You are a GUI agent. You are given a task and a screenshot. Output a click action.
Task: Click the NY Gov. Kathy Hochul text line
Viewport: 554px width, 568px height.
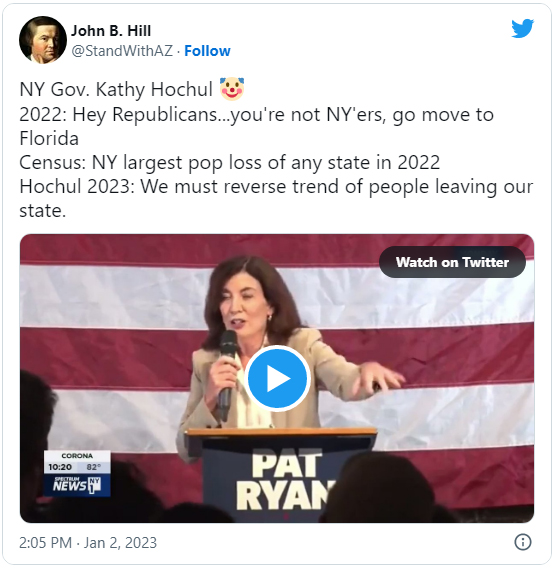116,89
